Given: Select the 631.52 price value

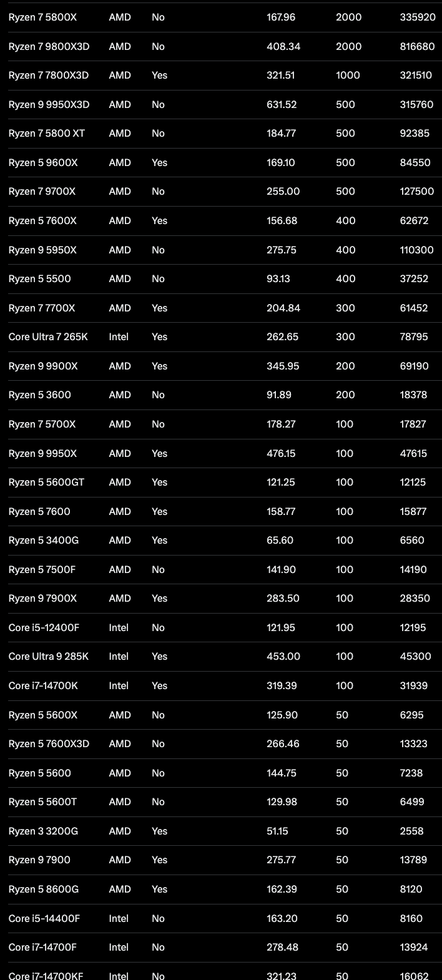Looking at the screenshot, I should pos(282,104).
